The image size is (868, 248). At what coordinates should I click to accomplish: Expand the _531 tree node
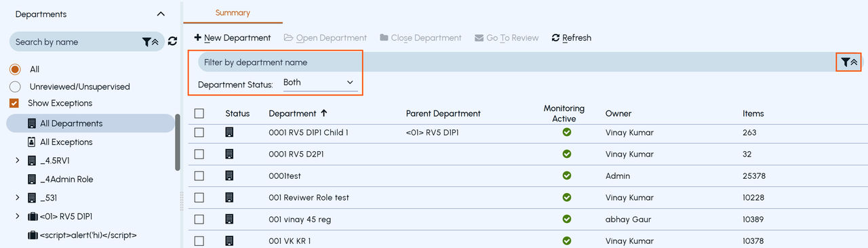17,198
